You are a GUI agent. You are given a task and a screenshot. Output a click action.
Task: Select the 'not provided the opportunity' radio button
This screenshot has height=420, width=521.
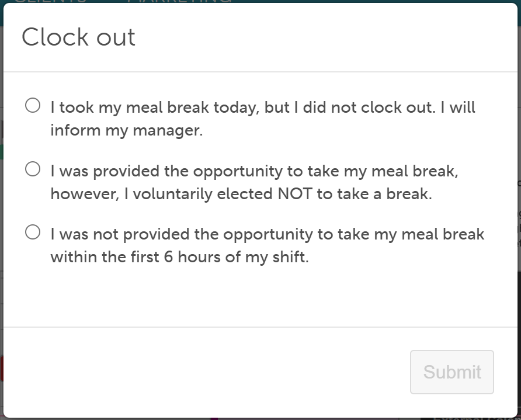(33, 232)
